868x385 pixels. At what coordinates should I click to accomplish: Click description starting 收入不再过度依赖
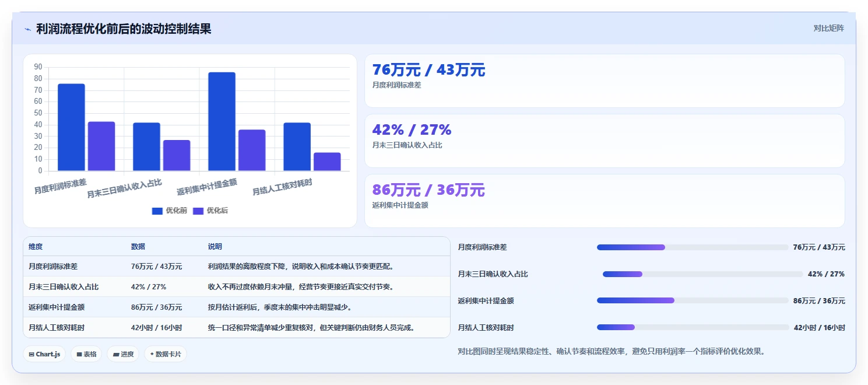click(301, 287)
